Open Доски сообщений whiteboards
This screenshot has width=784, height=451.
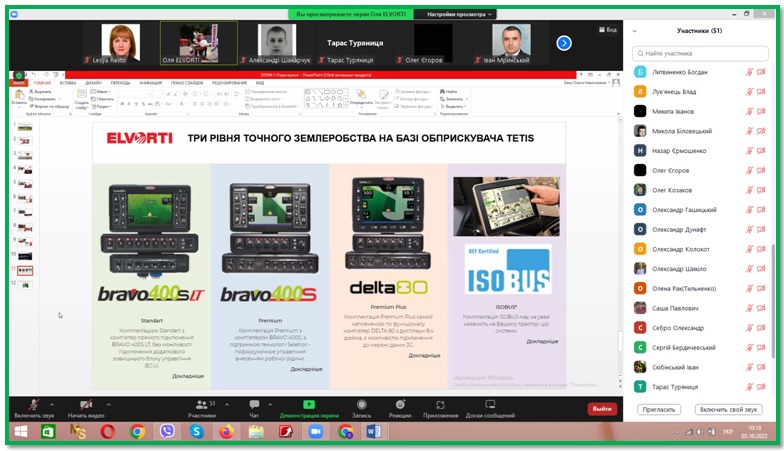(490, 408)
